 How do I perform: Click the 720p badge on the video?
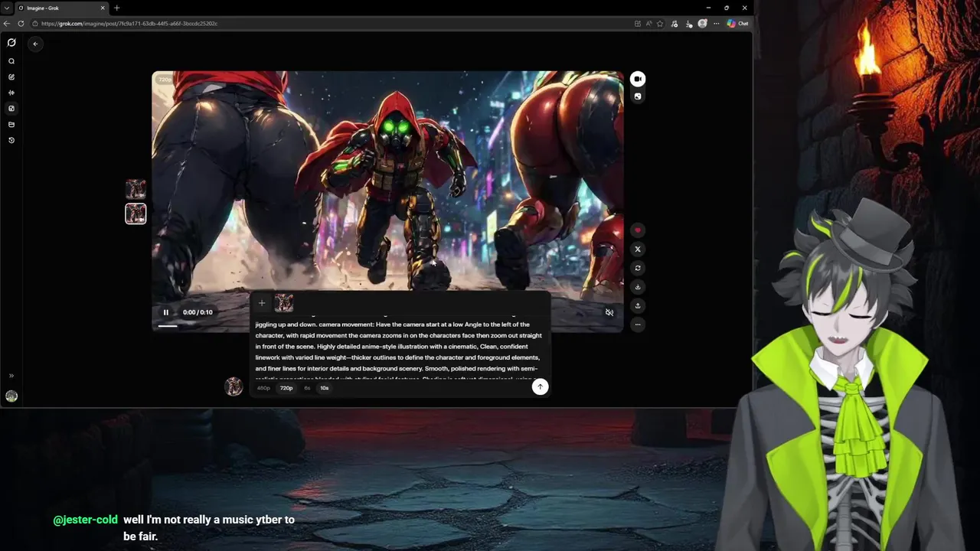point(165,80)
